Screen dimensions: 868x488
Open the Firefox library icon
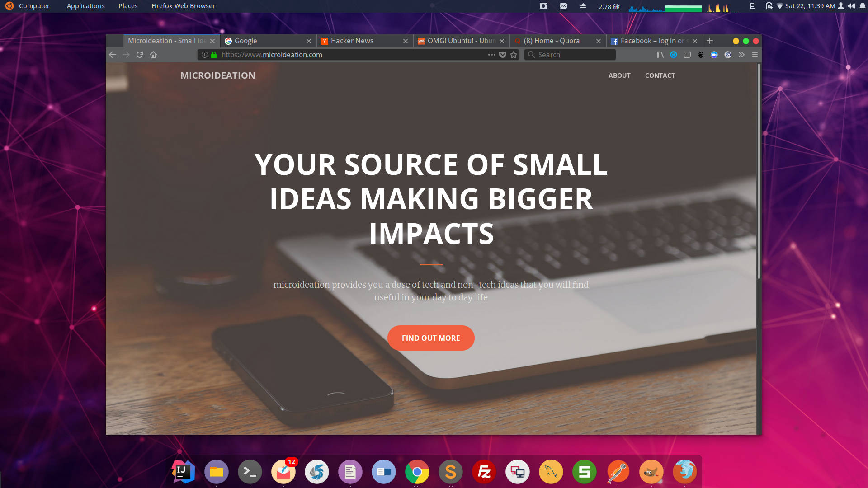[660, 55]
